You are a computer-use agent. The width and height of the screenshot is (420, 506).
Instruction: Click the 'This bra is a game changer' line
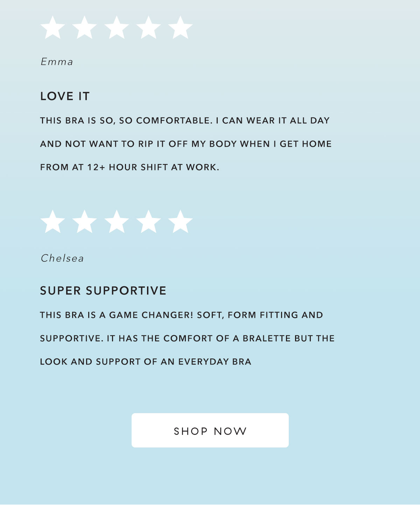[182, 315]
